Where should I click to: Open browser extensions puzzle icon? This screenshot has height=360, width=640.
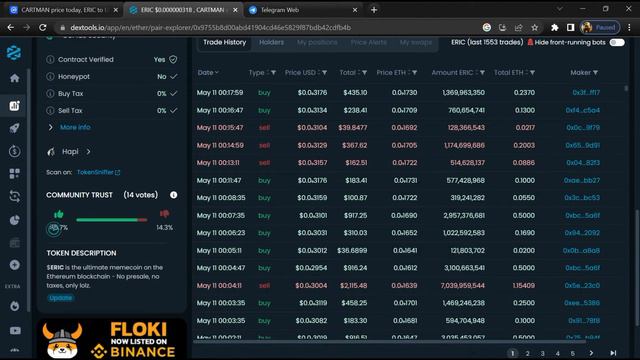(x=554, y=27)
